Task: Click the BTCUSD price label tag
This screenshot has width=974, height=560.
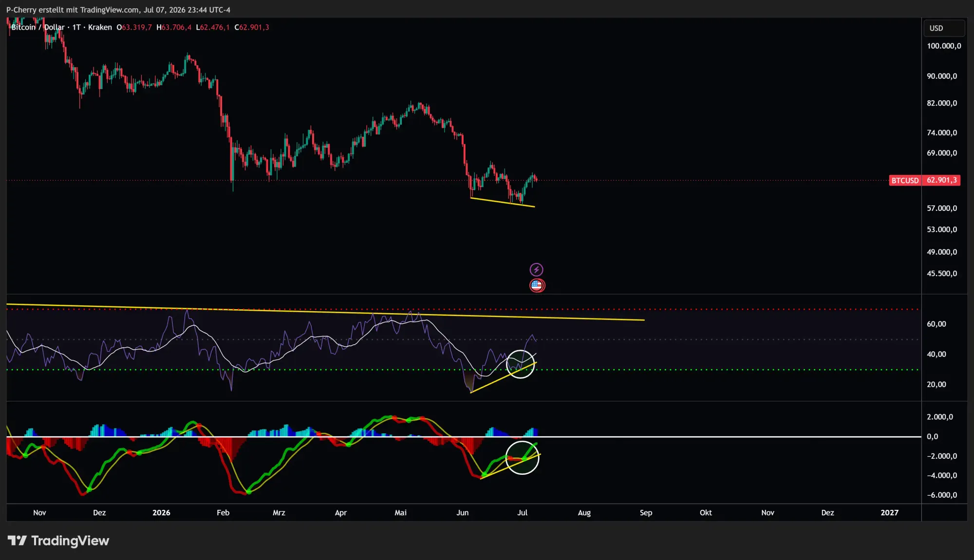Action: point(905,180)
